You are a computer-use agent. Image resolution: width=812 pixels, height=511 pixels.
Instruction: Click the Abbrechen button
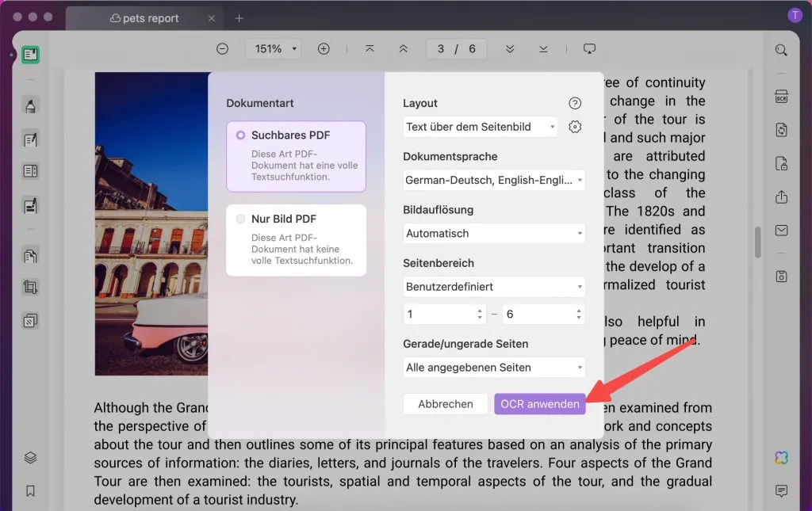[446, 404]
